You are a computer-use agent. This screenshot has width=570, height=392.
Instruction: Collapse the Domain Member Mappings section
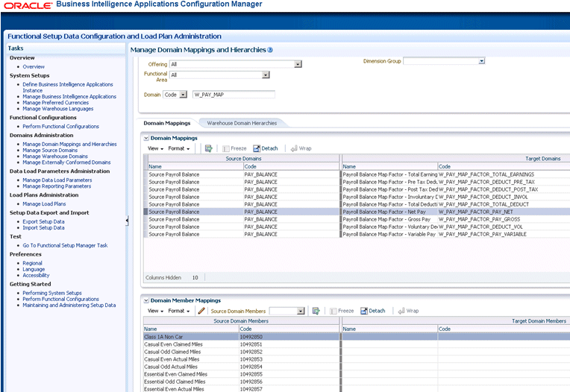[x=146, y=300]
